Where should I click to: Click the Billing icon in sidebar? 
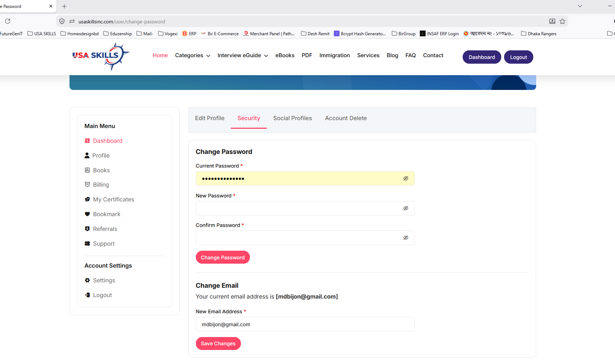coord(87,185)
